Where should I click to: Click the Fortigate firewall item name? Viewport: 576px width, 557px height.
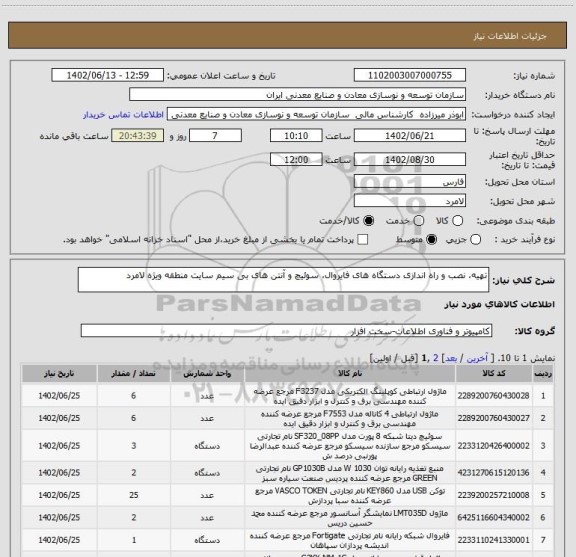(350, 540)
